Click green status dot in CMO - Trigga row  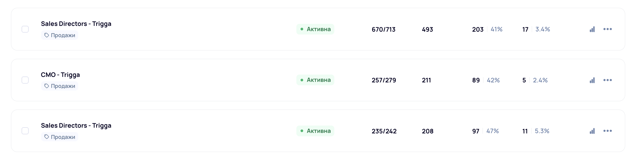[302, 80]
